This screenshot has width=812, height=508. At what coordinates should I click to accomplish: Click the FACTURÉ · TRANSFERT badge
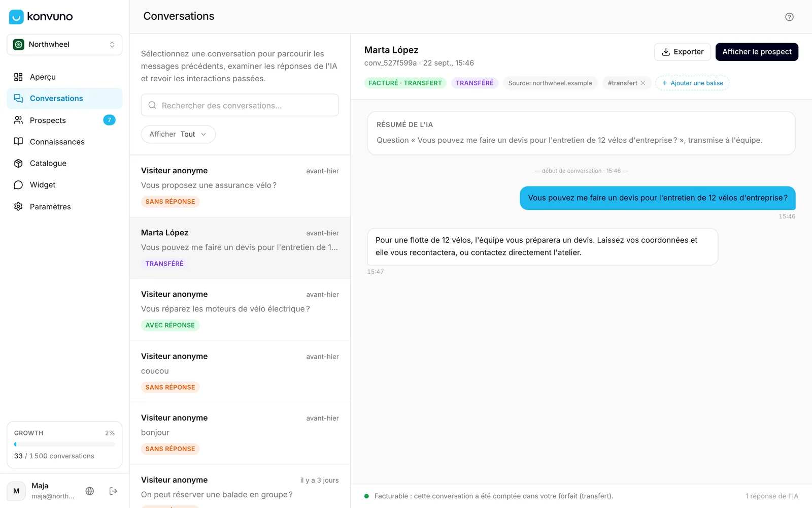tap(405, 83)
